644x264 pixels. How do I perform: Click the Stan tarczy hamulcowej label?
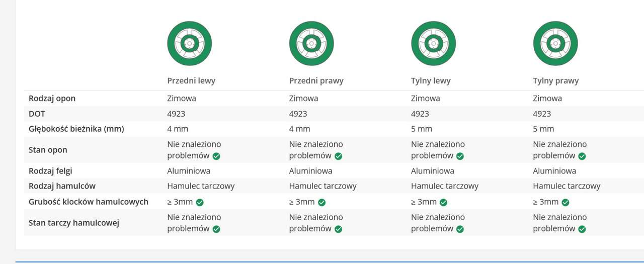point(73,223)
